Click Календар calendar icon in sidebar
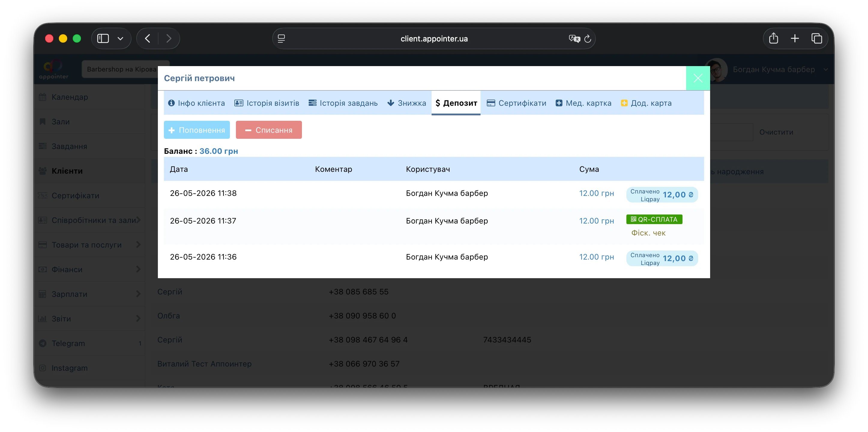This screenshot has height=432, width=868. click(42, 97)
